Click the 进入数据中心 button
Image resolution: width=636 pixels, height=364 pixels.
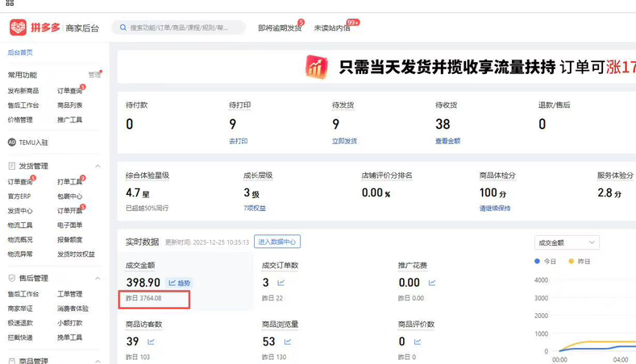coord(277,242)
